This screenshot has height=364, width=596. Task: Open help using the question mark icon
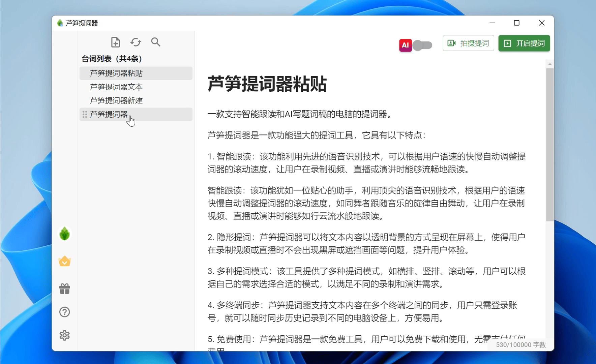tap(64, 312)
